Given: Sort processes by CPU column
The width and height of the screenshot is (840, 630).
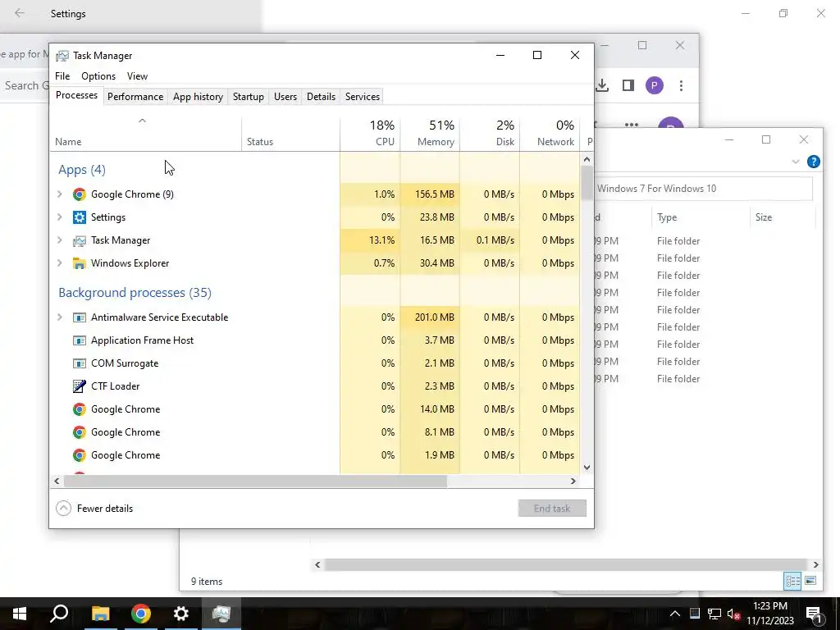Looking at the screenshot, I should (x=370, y=133).
